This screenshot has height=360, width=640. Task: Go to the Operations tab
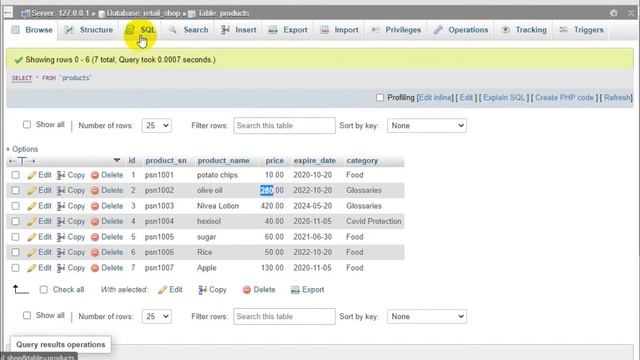[461, 30]
